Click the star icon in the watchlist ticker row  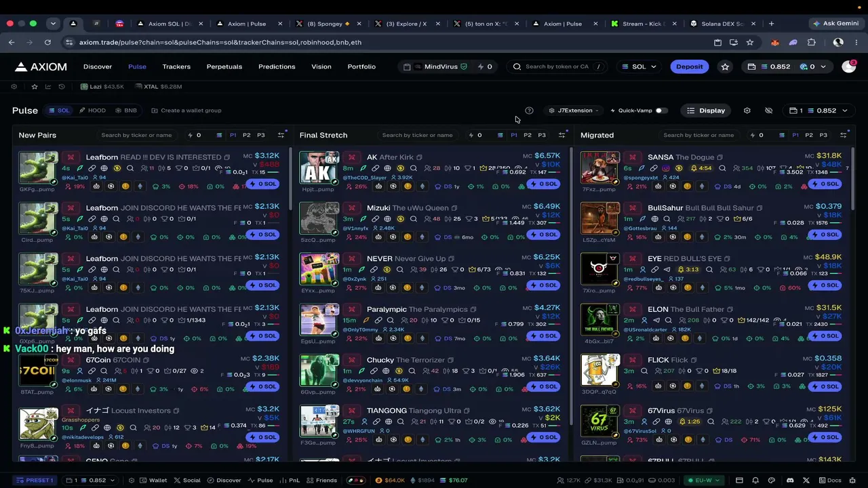pos(35,87)
